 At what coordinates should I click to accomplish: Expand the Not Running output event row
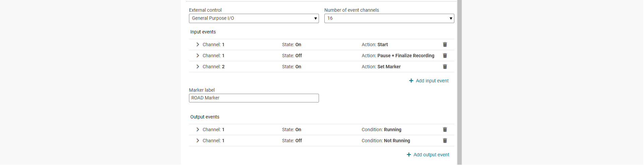point(198,141)
